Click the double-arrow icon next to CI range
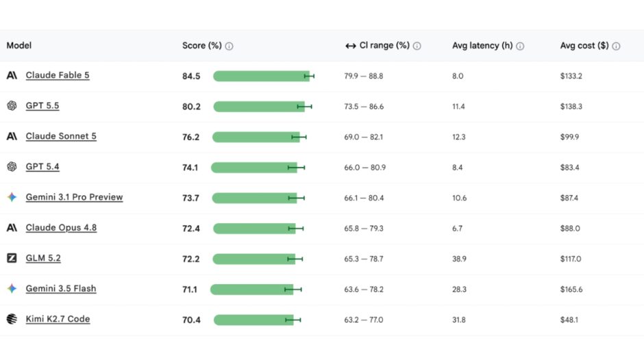The image size is (644, 362). click(x=350, y=46)
